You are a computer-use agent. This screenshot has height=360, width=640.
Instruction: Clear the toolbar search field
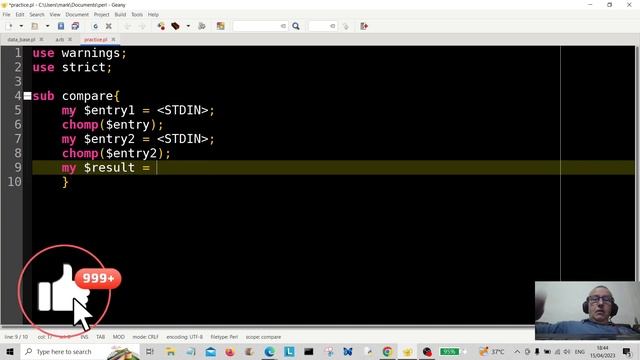click(x=283, y=26)
